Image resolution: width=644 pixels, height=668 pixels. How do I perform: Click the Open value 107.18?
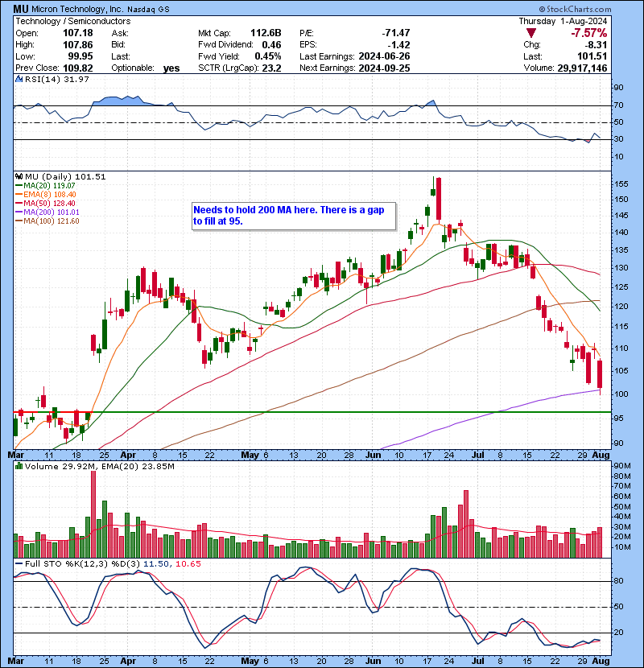77,33
